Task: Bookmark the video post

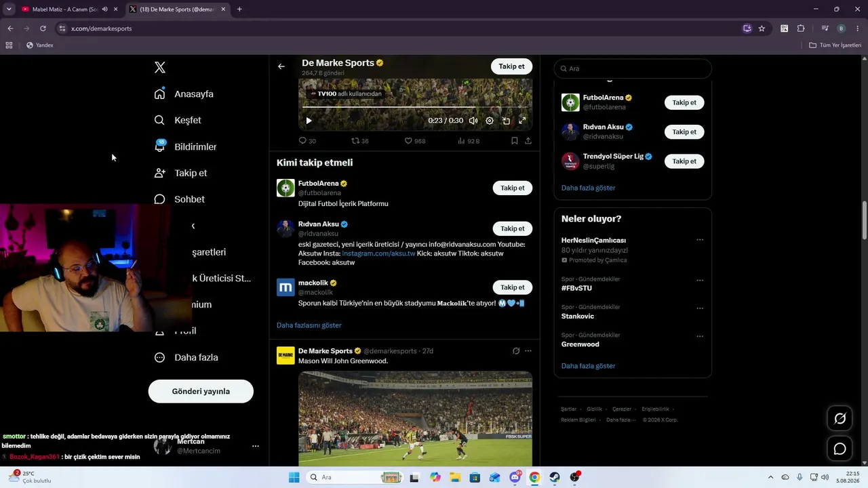Action: (x=515, y=141)
